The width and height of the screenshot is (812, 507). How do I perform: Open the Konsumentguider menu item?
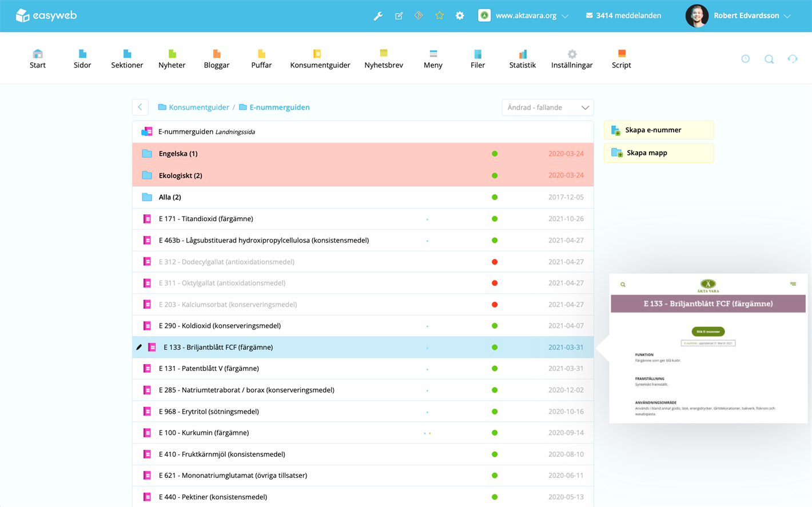coord(320,59)
